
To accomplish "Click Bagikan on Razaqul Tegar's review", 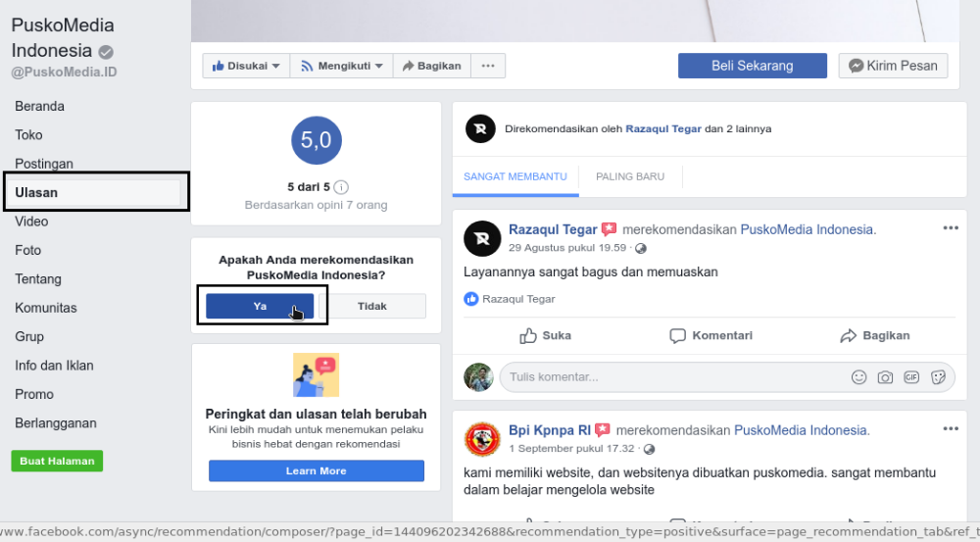I will click(875, 336).
